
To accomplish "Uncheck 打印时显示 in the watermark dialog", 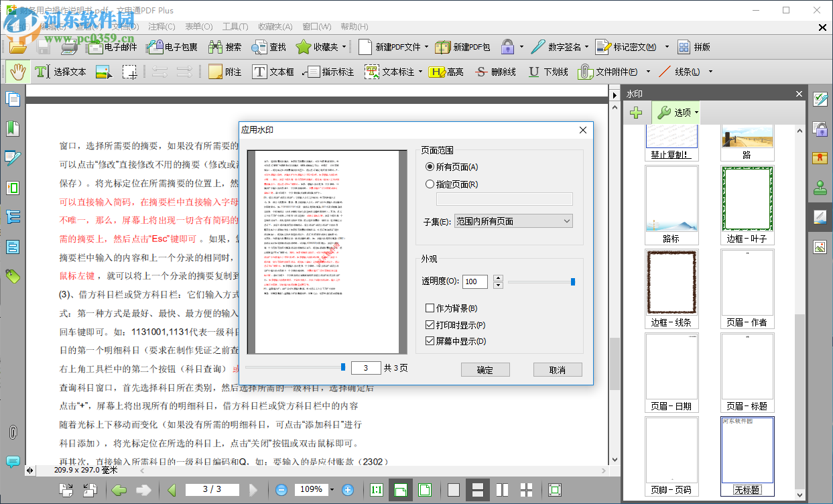I will [x=430, y=324].
